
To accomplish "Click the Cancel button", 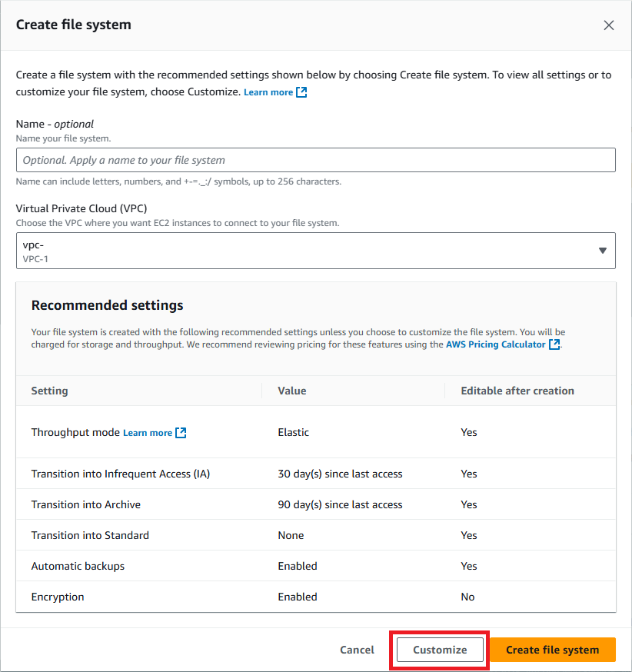I will click(x=357, y=649).
